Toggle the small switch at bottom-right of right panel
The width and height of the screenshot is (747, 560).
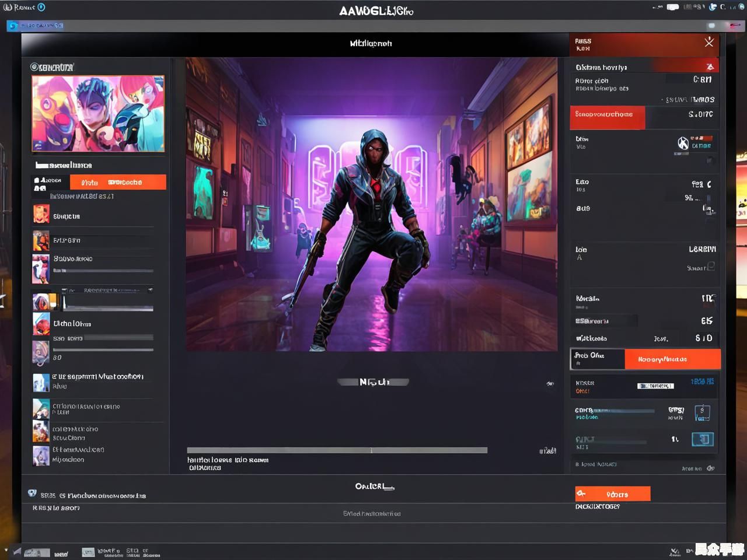[x=710, y=468]
